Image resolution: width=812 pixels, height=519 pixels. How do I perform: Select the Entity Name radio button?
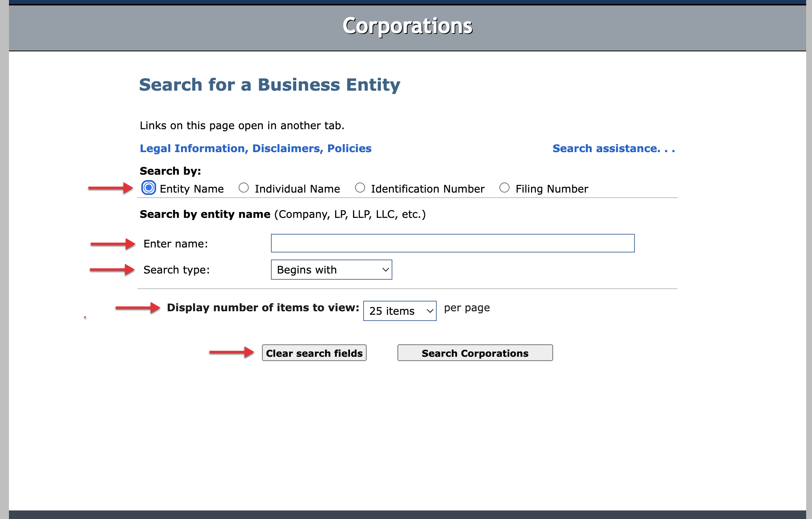coord(148,188)
